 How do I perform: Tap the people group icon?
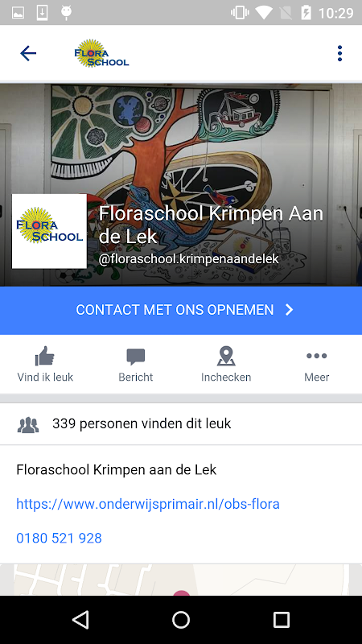pyautogui.click(x=28, y=425)
